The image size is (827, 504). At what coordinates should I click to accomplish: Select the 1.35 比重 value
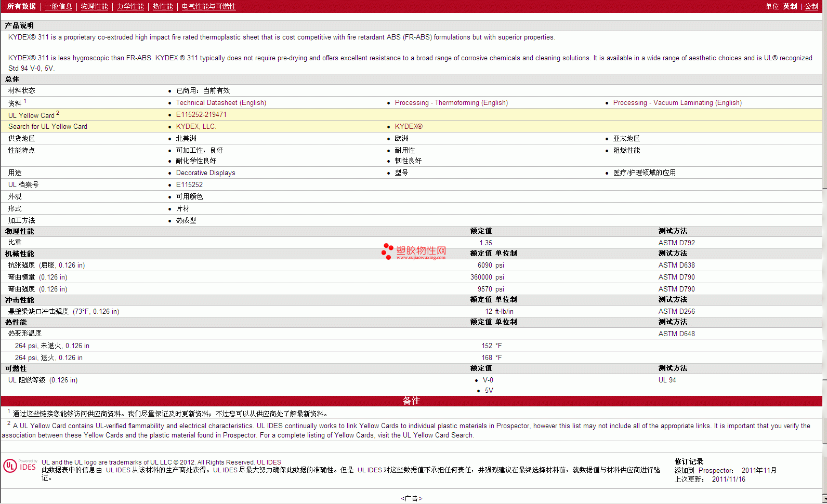click(485, 243)
